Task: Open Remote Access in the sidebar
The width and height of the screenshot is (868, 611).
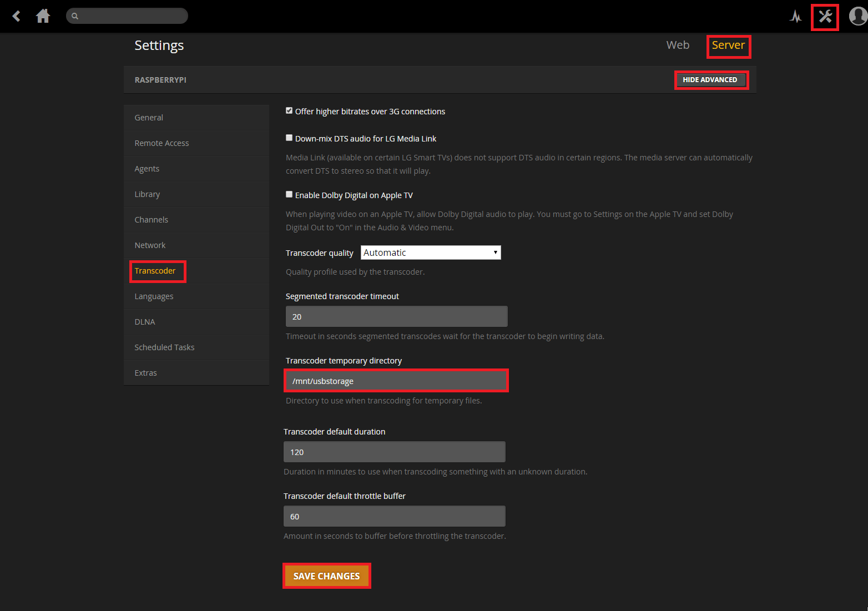Action: (162, 143)
